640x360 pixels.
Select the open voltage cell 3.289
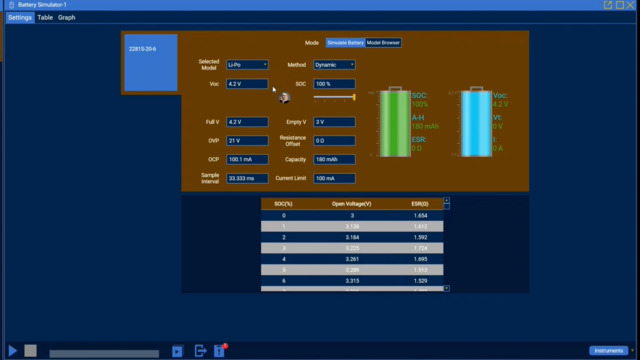point(352,270)
